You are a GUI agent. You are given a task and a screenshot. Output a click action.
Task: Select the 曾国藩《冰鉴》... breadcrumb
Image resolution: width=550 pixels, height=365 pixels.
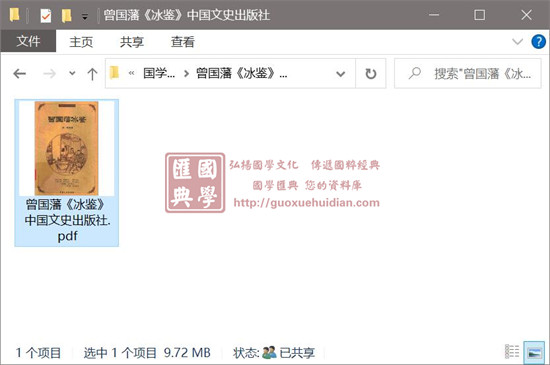(242, 73)
